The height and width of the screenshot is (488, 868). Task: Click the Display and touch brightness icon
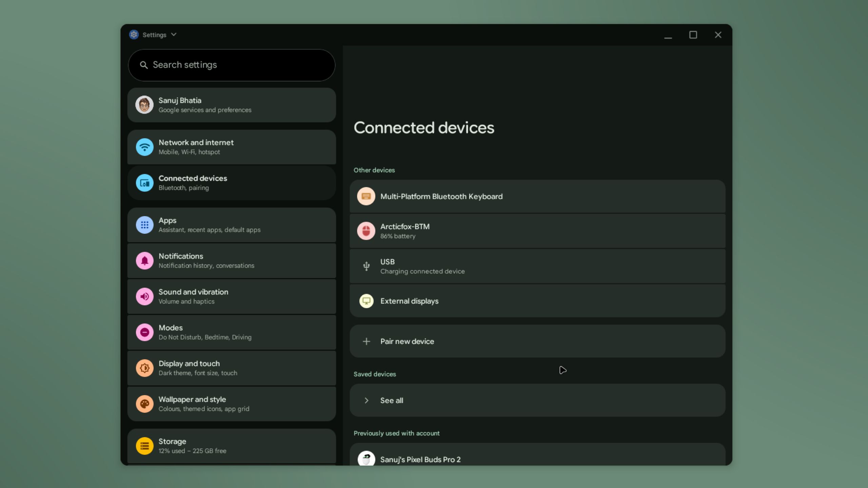coord(144,368)
